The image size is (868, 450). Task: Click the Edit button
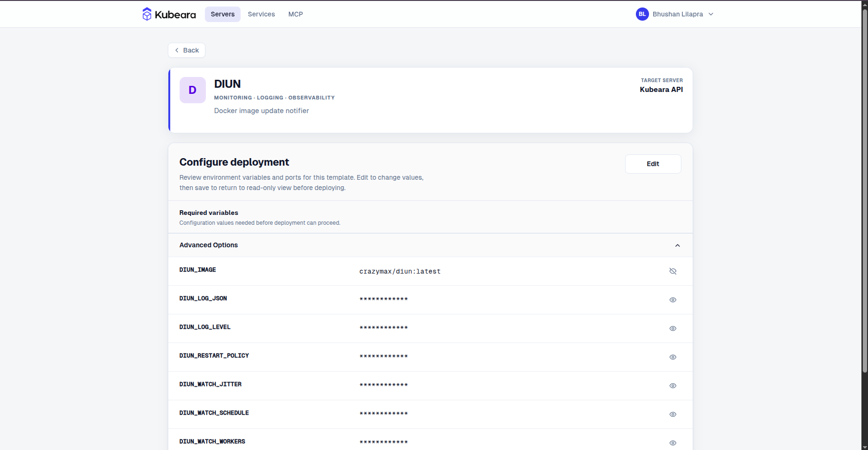coord(653,164)
